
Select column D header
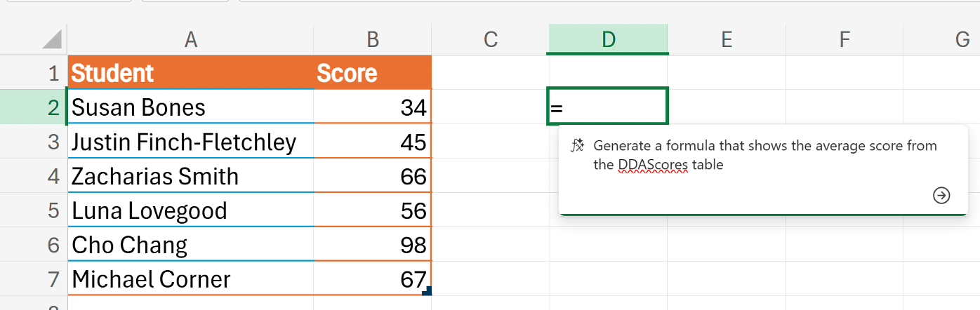pos(608,39)
